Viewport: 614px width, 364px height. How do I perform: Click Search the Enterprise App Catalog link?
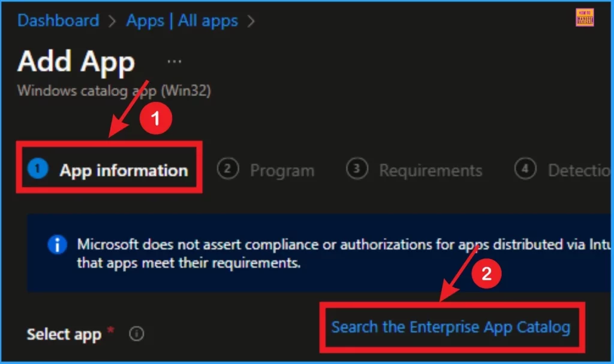(x=451, y=327)
